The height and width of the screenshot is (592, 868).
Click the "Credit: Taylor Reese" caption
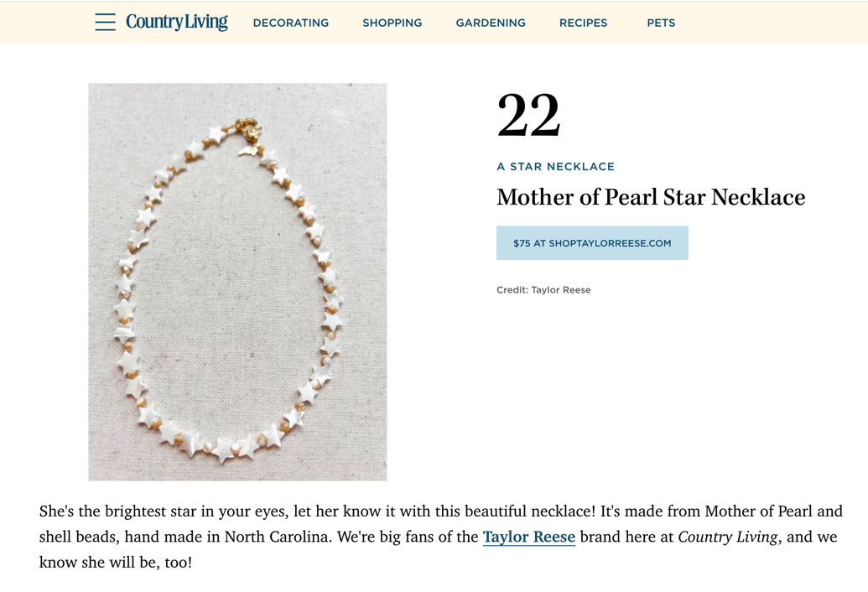pos(543,290)
